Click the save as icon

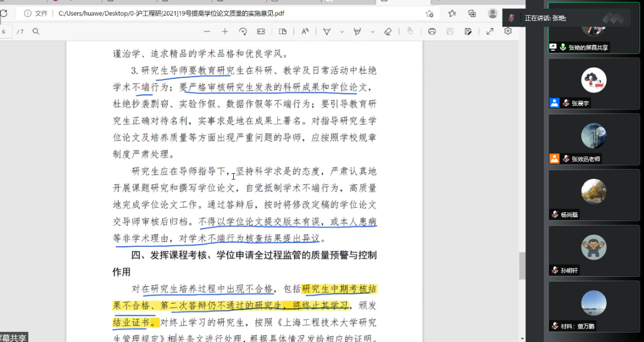click(x=468, y=32)
